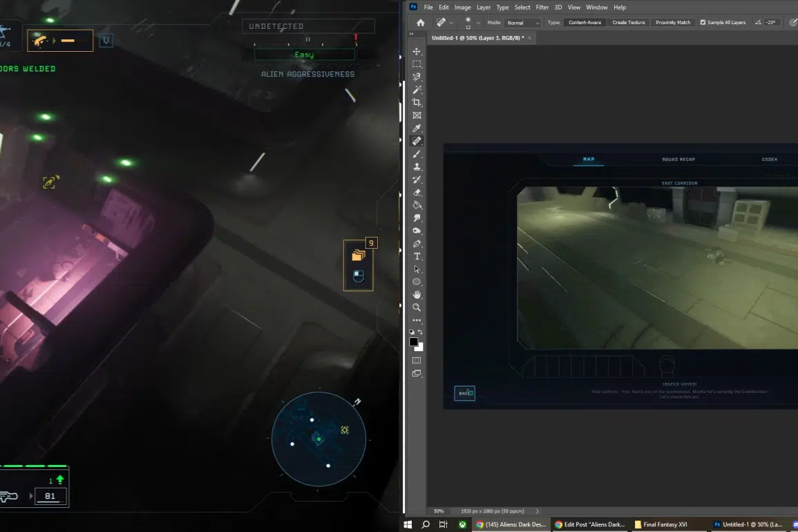
Task: Select the Sponge tool
Action: pos(417,231)
